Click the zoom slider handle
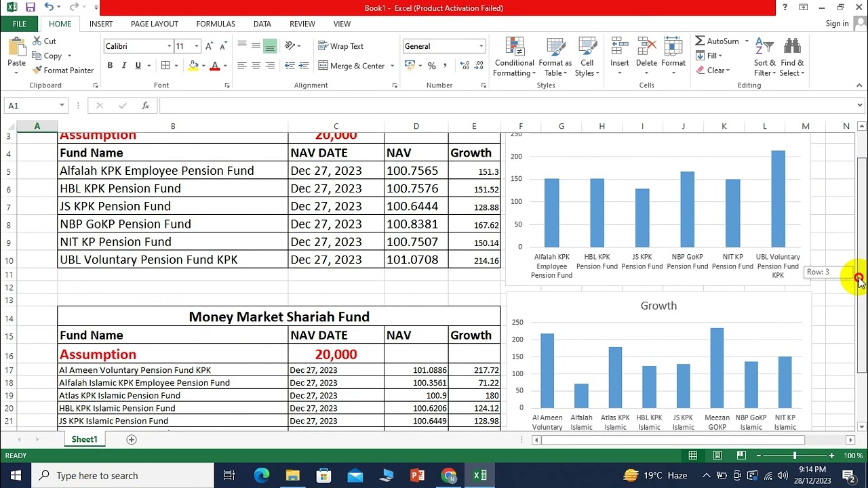The image size is (868, 488). [794, 455]
